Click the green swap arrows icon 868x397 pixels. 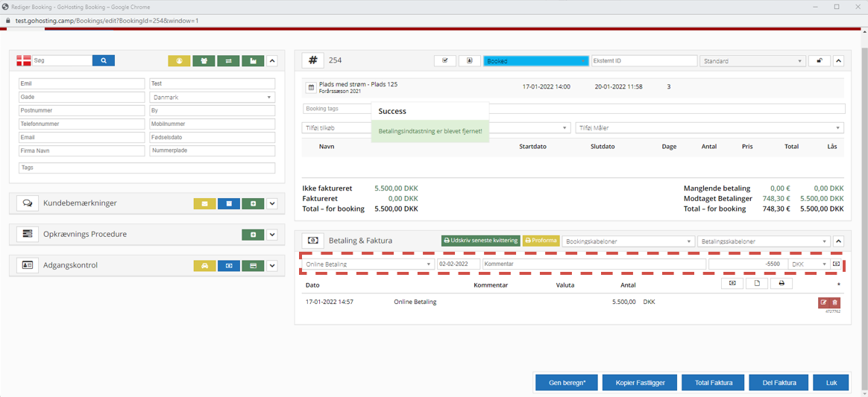pyautogui.click(x=228, y=61)
